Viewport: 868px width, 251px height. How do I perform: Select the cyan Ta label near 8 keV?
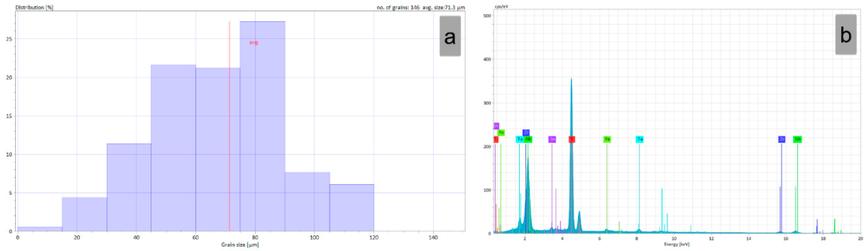click(x=639, y=139)
